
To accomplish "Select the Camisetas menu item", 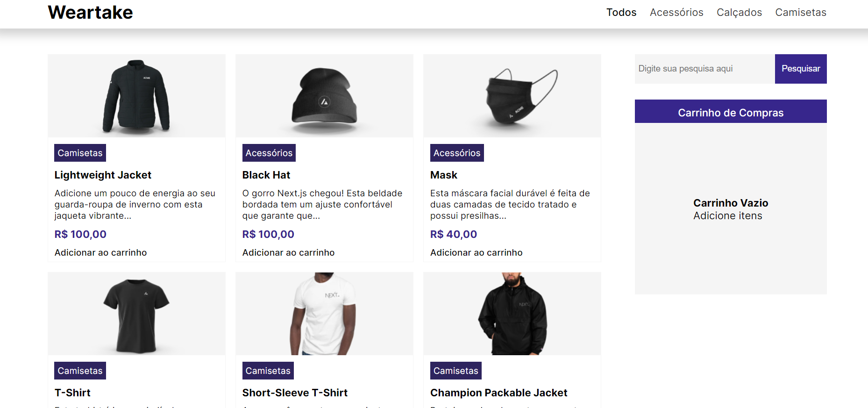I will coord(801,13).
